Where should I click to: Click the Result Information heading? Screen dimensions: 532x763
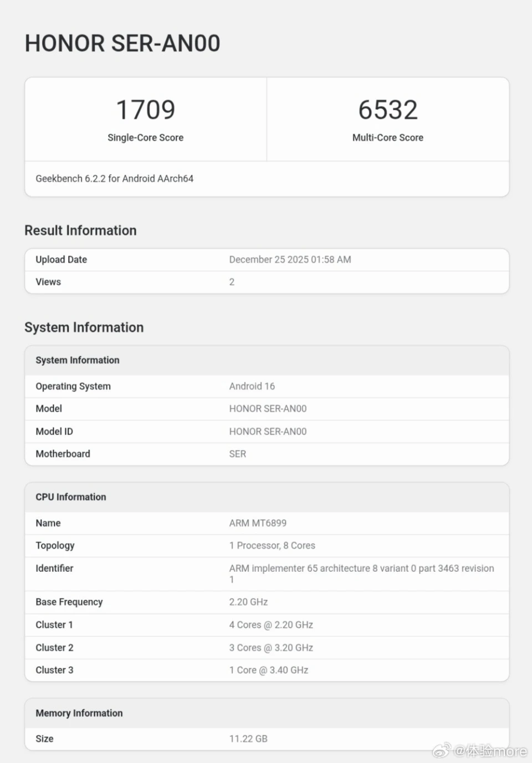pyautogui.click(x=80, y=231)
